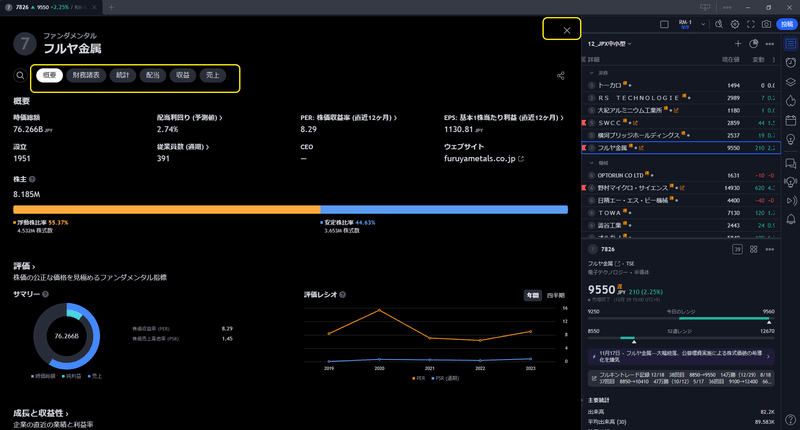
Task: Click the 今日のレンジ range bar
Action: (x=681, y=318)
